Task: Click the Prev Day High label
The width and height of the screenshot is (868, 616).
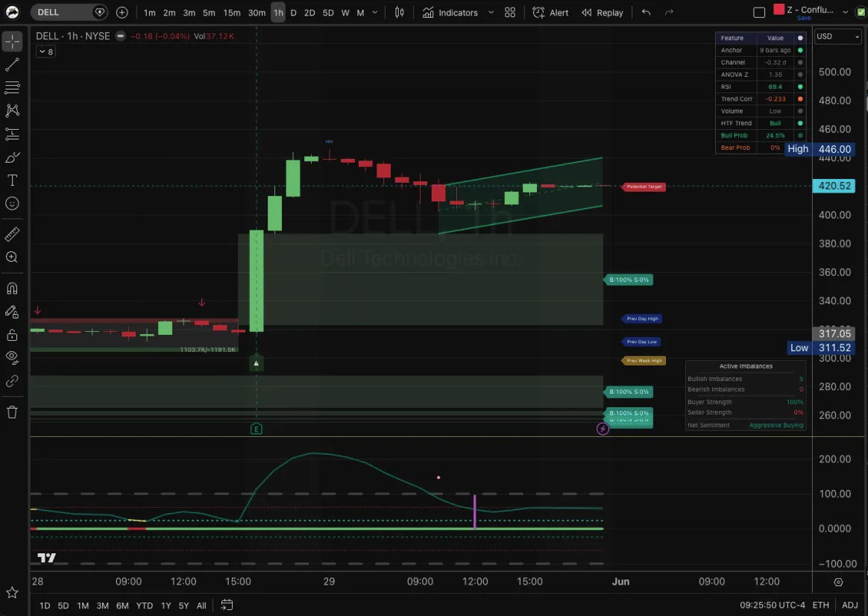Action: coord(642,318)
